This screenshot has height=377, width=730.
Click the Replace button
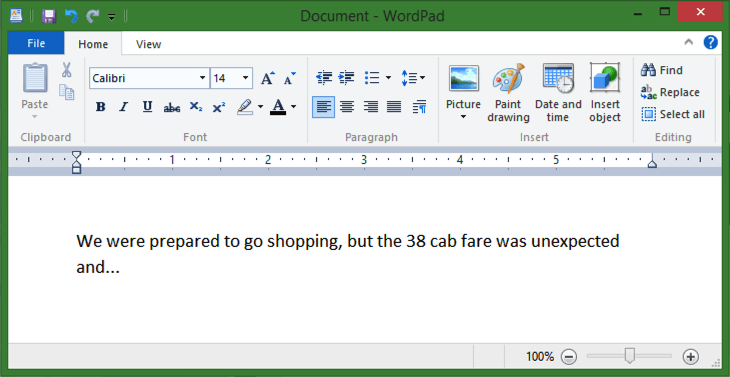[670, 92]
